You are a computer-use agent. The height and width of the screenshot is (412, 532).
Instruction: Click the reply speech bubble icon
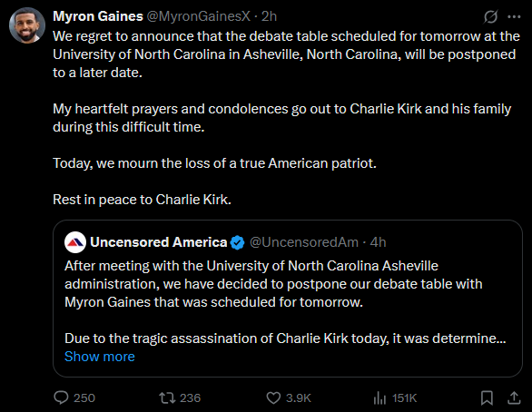(x=61, y=397)
